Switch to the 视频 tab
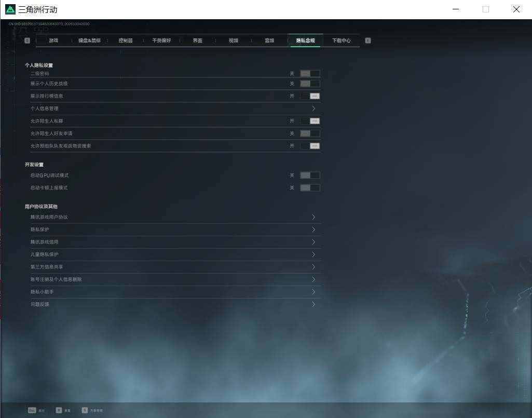Viewport: 532px width, 418px height. (x=234, y=41)
